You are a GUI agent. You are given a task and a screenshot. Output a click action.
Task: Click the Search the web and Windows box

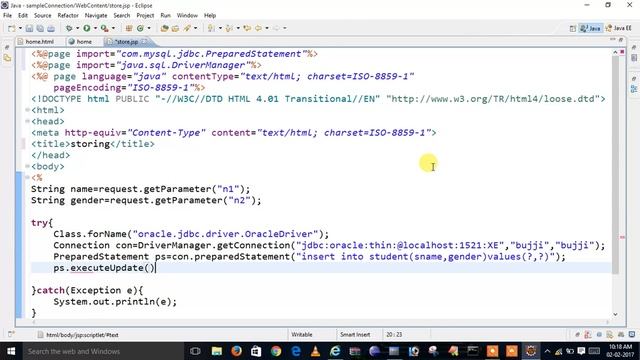pos(104,351)
